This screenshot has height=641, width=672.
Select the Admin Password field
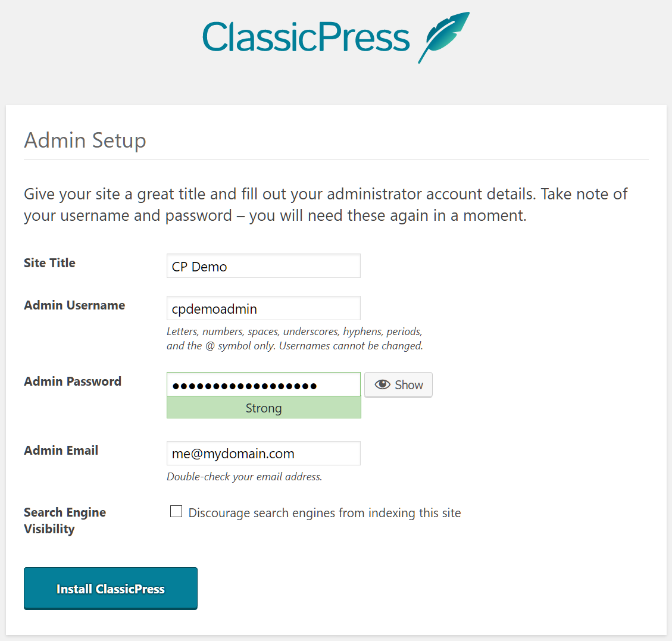pos(264,384)
